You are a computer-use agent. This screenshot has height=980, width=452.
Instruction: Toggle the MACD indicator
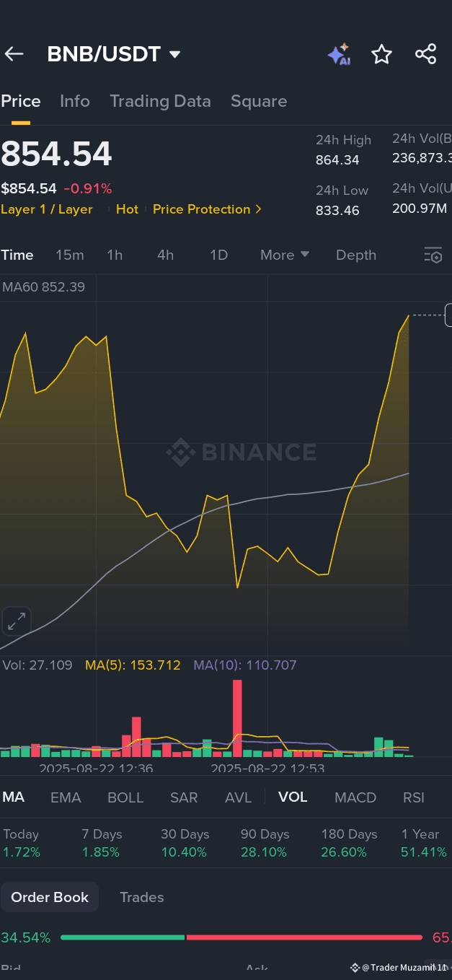[x=355, y=797]
